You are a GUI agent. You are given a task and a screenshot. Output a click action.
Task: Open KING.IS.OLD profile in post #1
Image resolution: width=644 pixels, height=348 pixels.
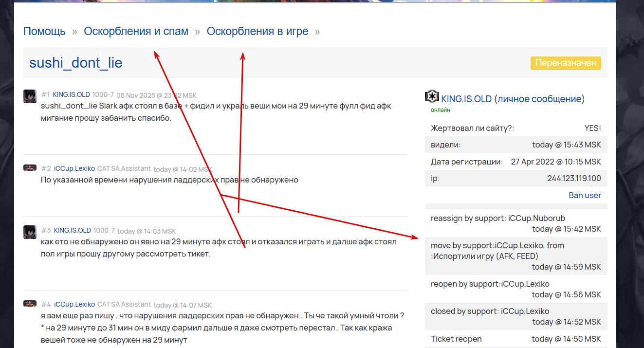[x=71, y=94]
